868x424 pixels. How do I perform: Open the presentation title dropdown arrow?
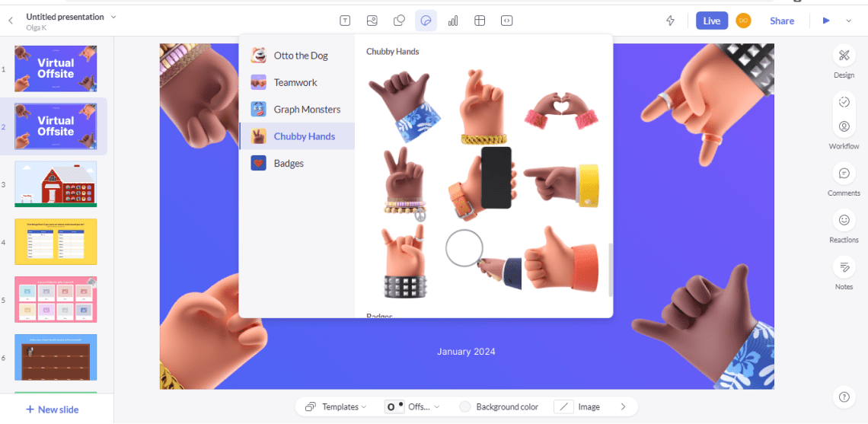pos(113,17)
